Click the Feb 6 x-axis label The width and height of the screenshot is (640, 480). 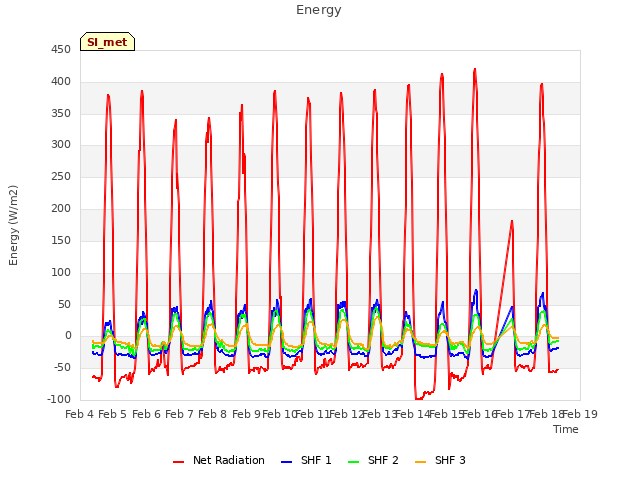(x=147, y=414)
